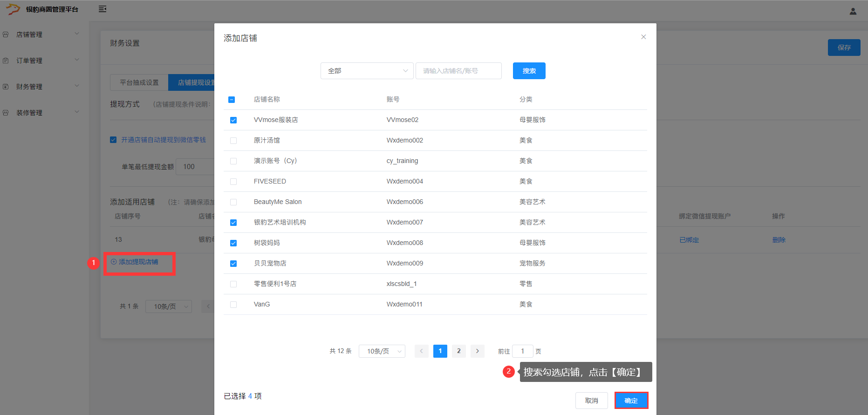The height and width of the screenshot is (415, 868).
Task: Click the 装修管理 sidebar icon
Action: click(6, 113)
